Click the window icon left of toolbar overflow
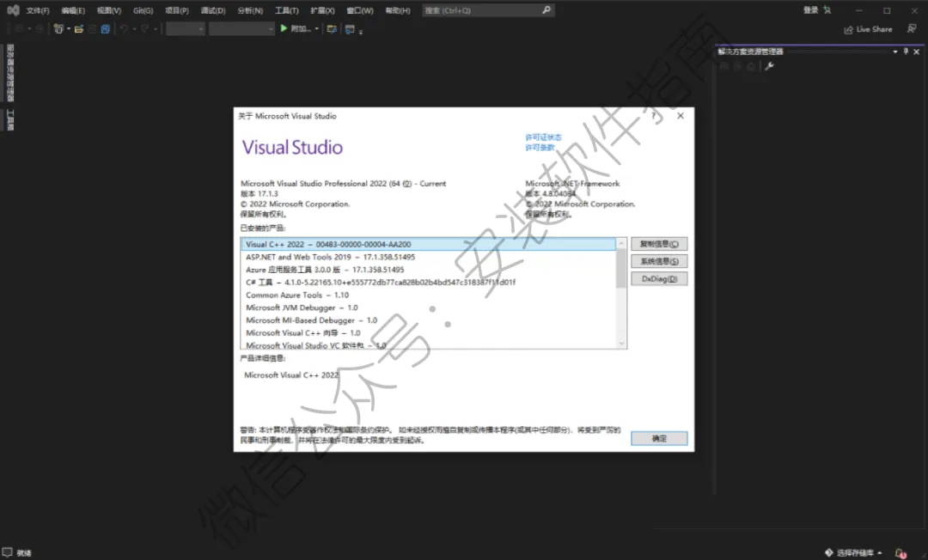 point(350,28)
